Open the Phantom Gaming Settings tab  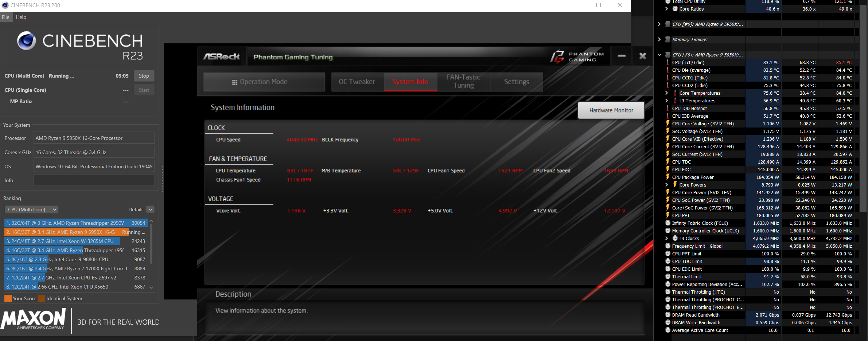517,82
